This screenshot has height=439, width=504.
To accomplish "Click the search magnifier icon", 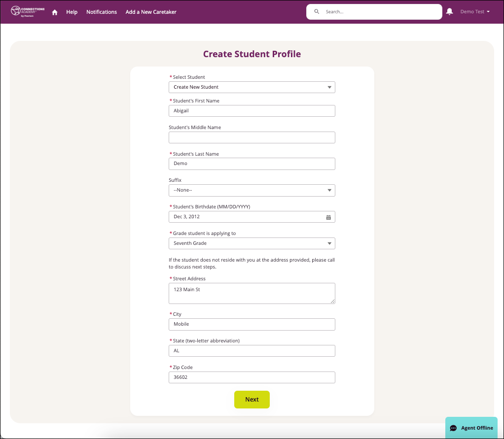I will (317, 11).
